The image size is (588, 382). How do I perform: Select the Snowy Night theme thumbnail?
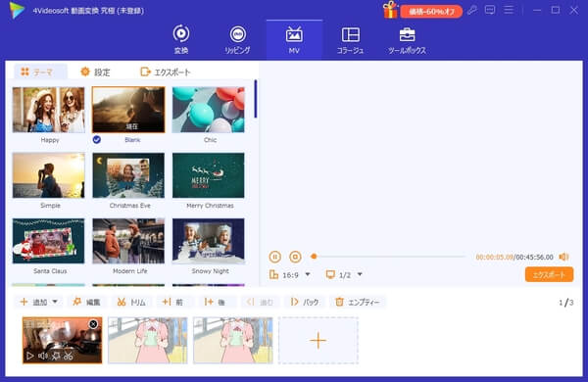(208, 241)
